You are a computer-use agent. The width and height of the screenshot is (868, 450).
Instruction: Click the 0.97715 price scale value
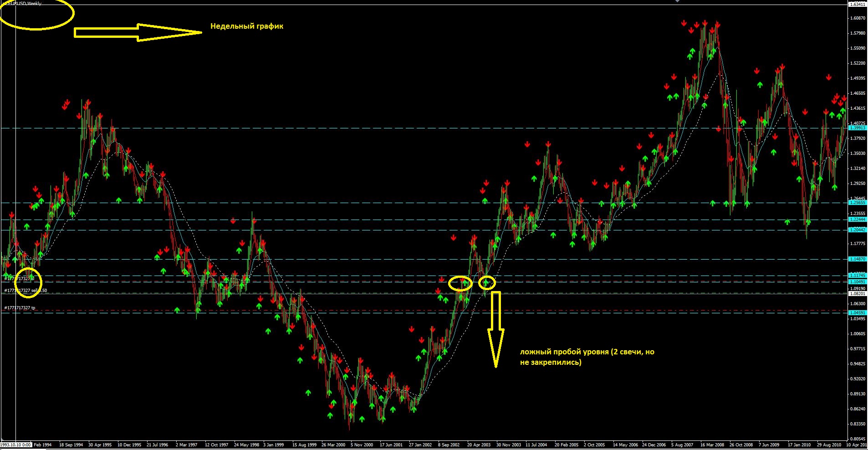click(858, 349)
